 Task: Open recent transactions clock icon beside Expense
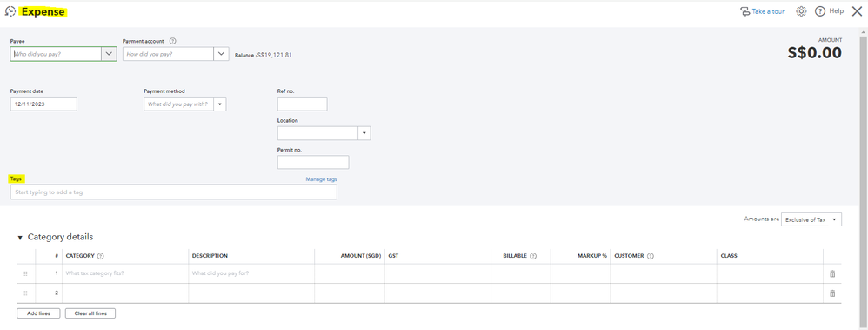(x=10, y=11)
